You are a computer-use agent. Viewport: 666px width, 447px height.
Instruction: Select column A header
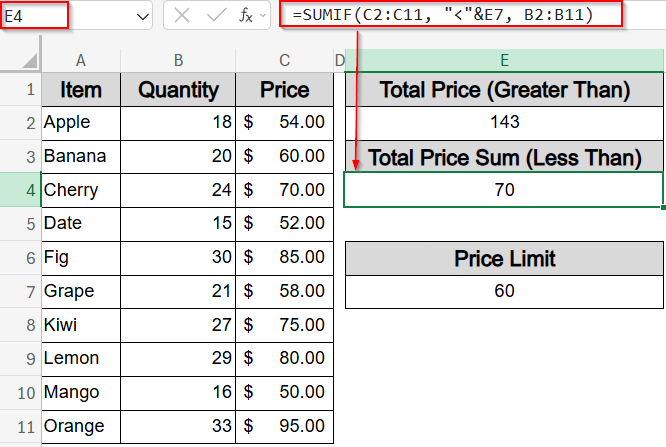pyautogui.click(x=81, y=60)
